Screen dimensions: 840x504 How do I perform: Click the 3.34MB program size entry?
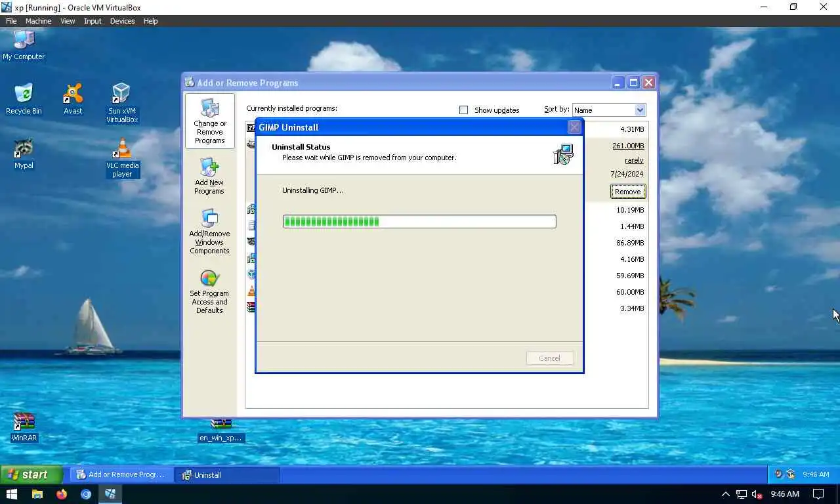[x=632, y=308]
